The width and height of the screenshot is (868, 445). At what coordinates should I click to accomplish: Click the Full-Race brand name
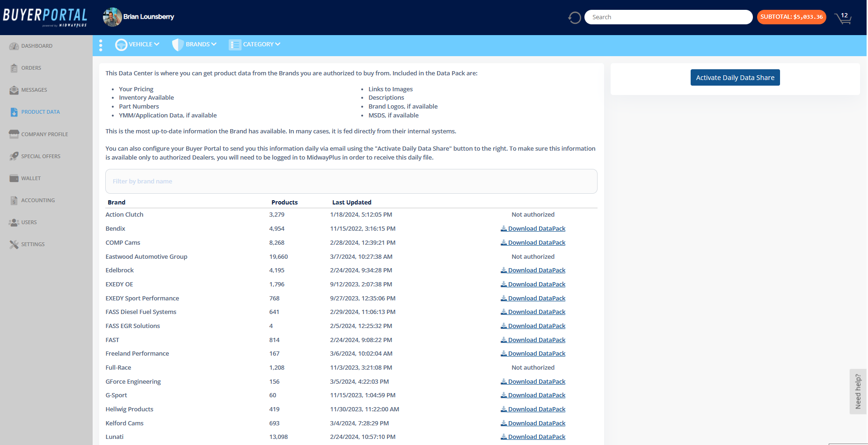(118, 367)
